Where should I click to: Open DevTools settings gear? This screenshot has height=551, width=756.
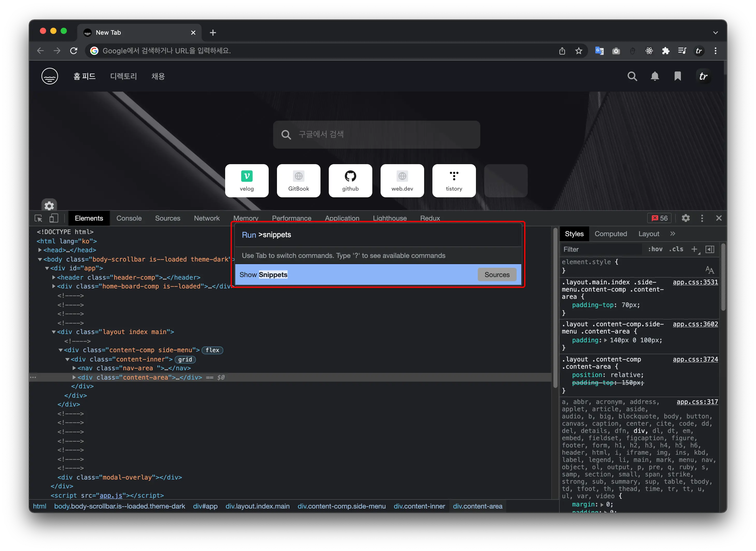pos(686,218)
